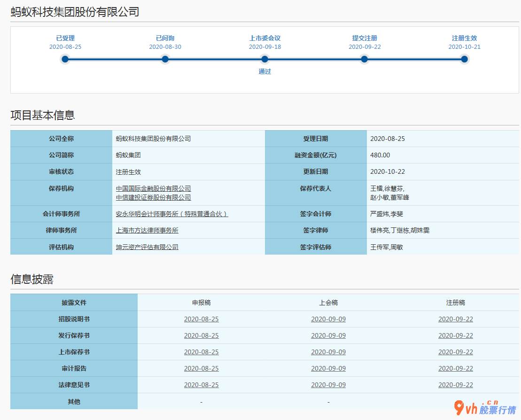The width and height of the screenshot is (521, 420).
Task: Open 发行保荐书 上会稿 document link
Action: 328,335
